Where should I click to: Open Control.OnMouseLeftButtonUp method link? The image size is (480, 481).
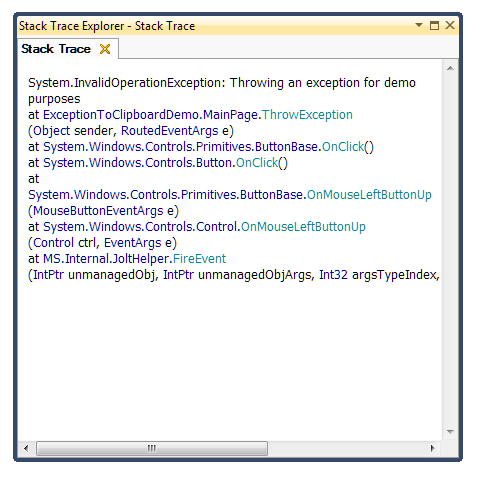coord(303,227)
